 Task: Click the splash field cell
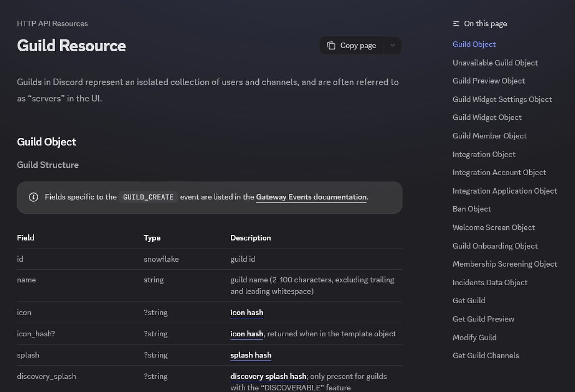pyautogui.click(x=28, y=355)
